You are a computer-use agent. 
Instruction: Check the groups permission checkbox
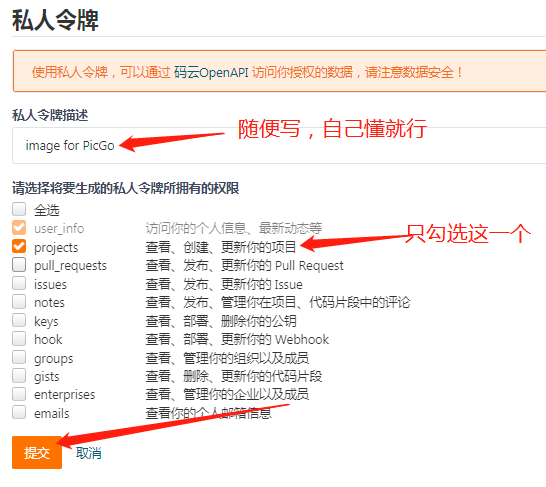pyautogui.click(x=19, y=357)
